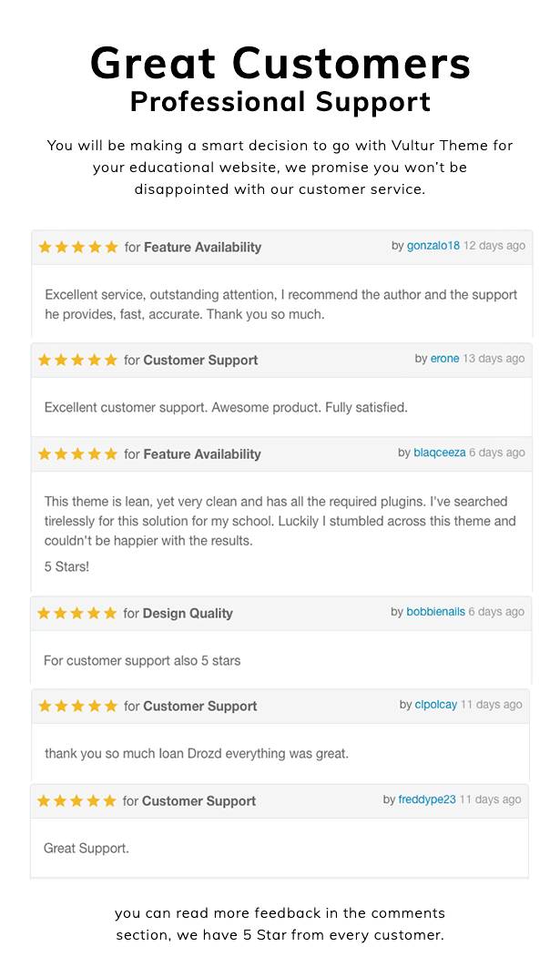560x977 pixels.
Task: Click the Great Customers main heading
Action: (x=280, y=64)
